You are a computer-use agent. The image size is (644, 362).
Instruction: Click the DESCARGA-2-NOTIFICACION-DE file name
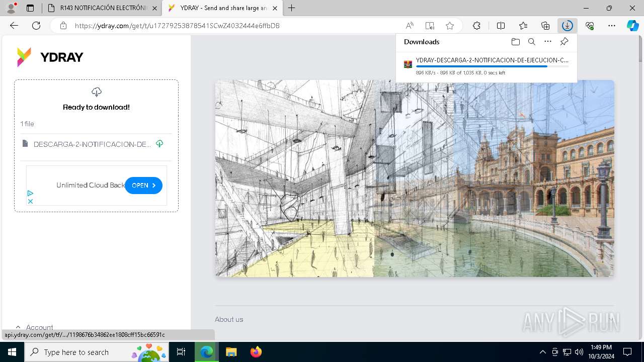coord(92,144)
